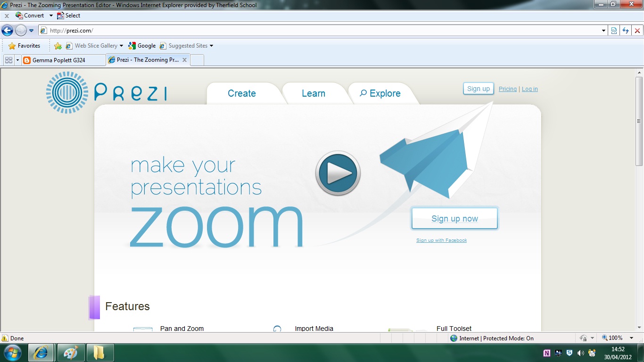Refresh the page with refresh icon
The height and width of the screenshot is (362, 644).
point(626,31)
